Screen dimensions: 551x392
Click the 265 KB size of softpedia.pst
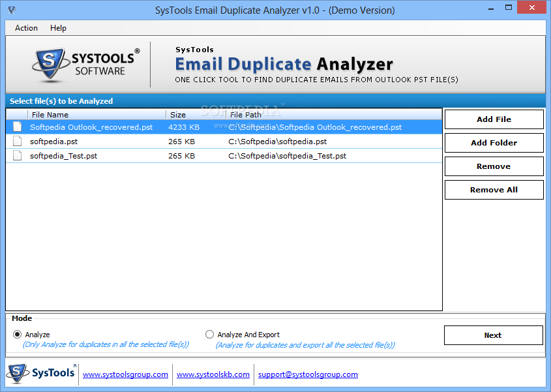(181, 142)
